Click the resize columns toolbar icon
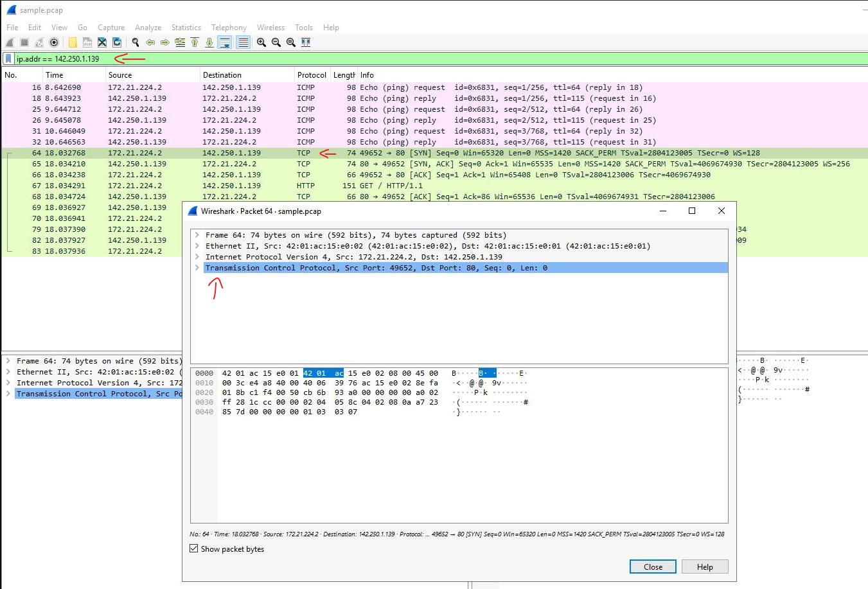The image size is (868, 589). click(x=306, y=42)
